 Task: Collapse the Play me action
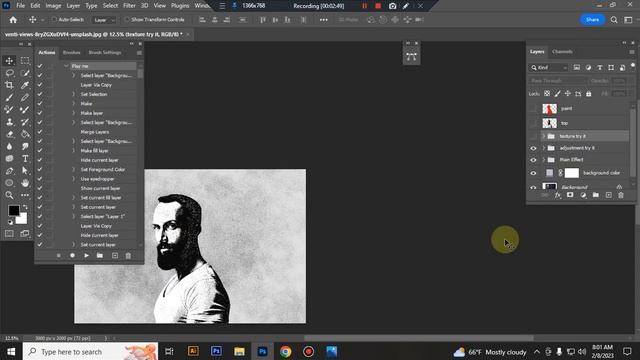click(x=66, y=66)
